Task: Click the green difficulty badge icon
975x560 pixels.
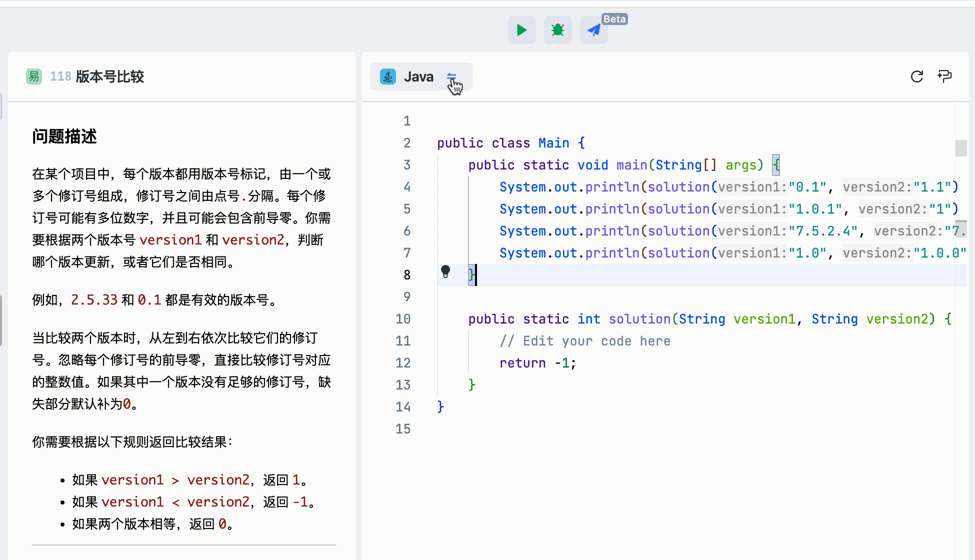Action: (34, 76)
